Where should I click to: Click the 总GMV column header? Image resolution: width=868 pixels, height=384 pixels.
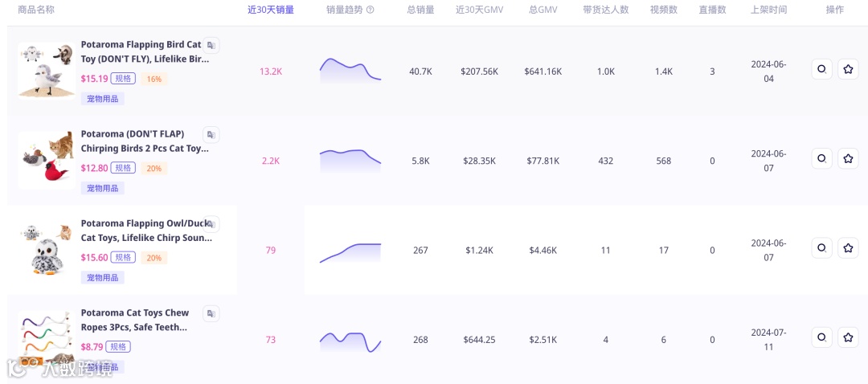(x=543, y=10)
